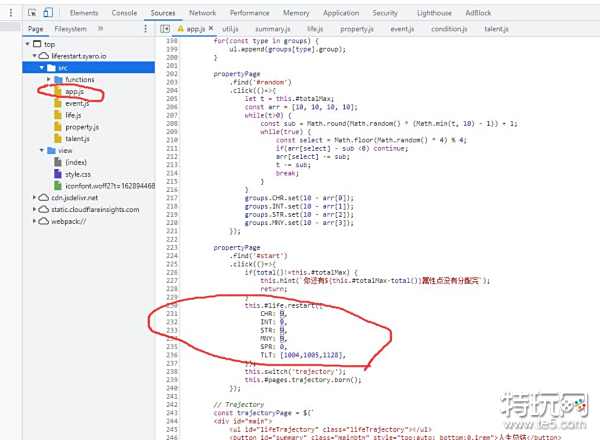
Task: Switch to the life.js editor tab
Action: [x=315, y=29]
